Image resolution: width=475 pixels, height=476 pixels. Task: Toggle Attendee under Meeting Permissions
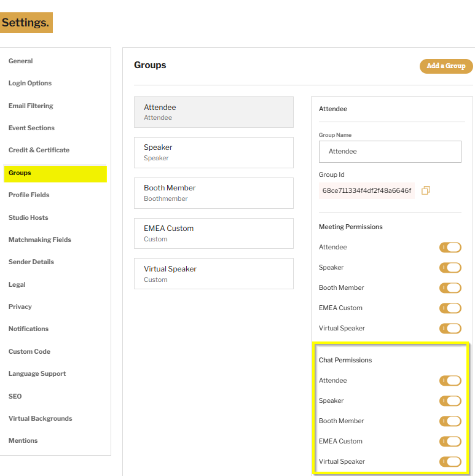(450, 248)
